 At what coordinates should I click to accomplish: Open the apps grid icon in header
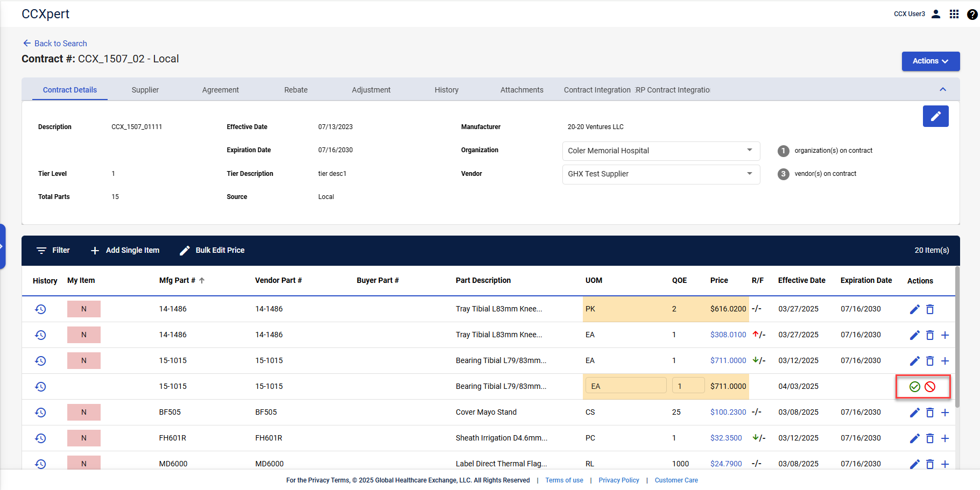[954, 14]
